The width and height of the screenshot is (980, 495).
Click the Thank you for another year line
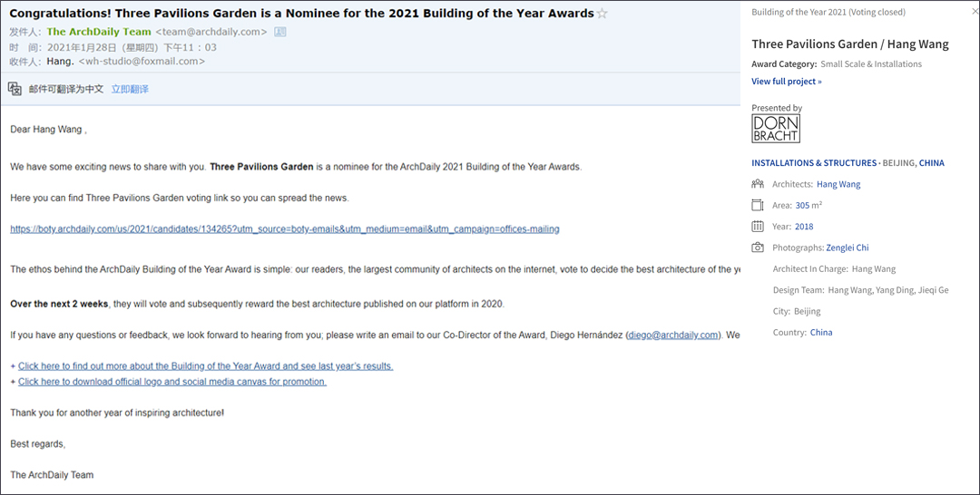click(x=117, y=412)
